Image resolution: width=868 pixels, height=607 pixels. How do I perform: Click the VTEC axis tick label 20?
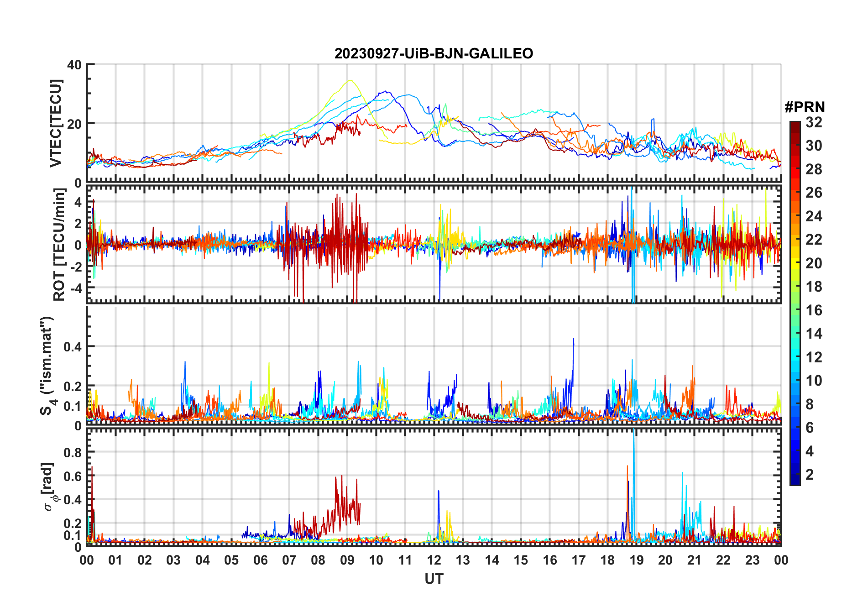pyautogui.click(x=74, y=124)
